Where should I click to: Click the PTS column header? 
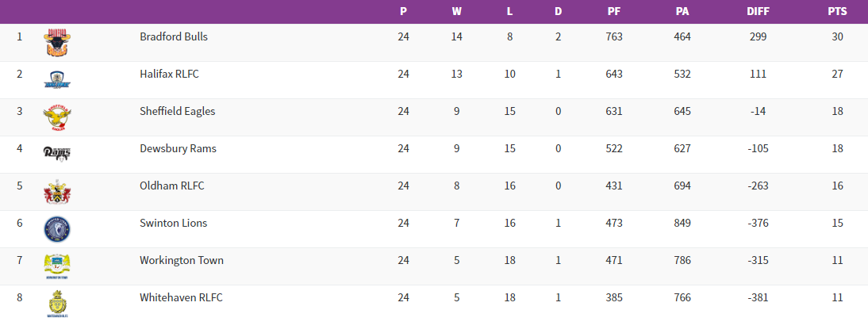(x=837, y=12)
